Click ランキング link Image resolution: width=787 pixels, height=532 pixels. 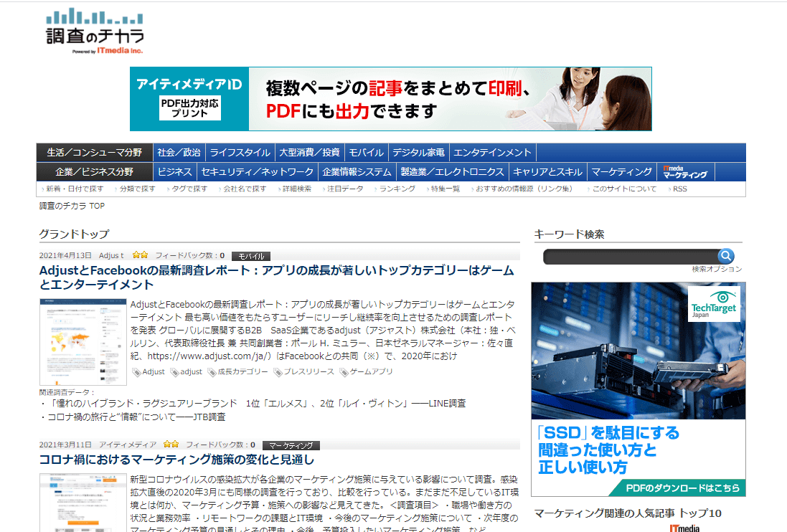397,189
